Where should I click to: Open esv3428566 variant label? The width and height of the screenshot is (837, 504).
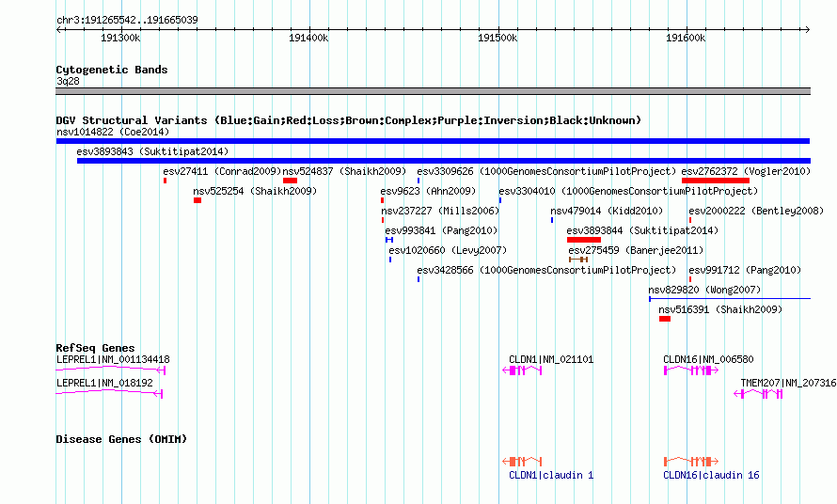[x=546, y=270]
